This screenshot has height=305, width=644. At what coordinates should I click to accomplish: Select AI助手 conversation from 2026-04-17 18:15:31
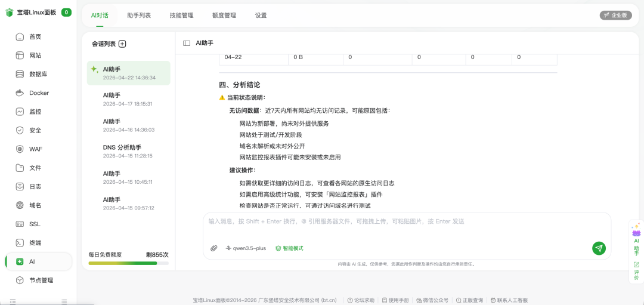tap(129, 100)
